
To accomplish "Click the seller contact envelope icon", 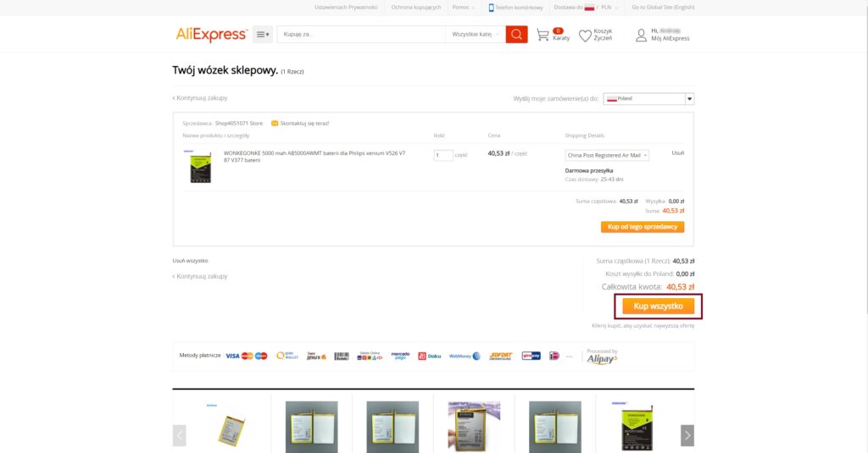I will 275,124.
